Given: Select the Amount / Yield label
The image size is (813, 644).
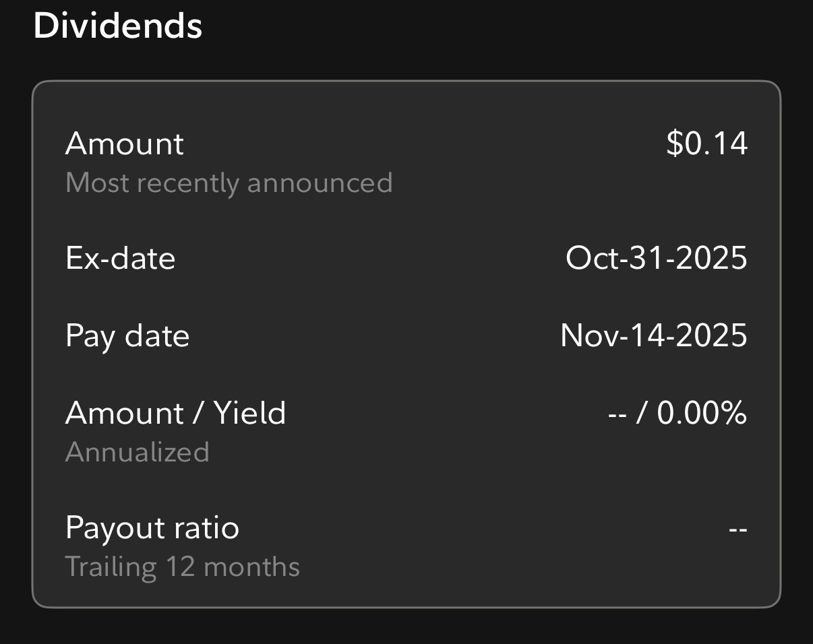Looking at the screenshot, I should tap(175, 413).
